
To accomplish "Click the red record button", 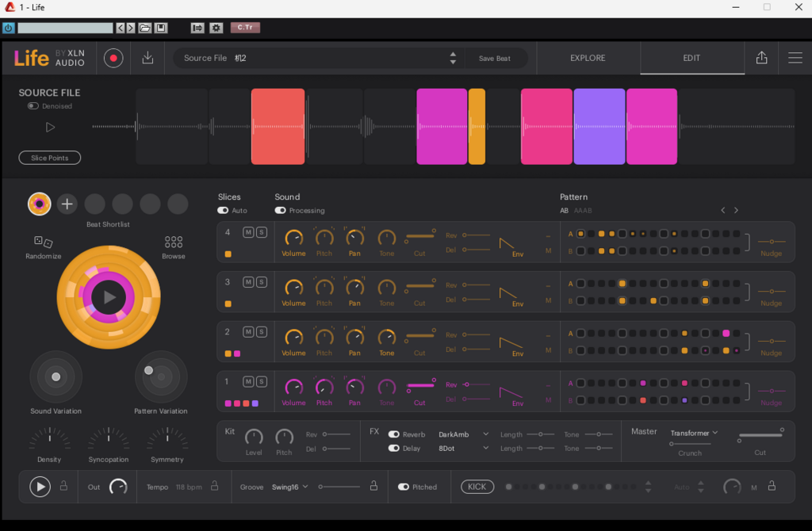I will (113, 58).
